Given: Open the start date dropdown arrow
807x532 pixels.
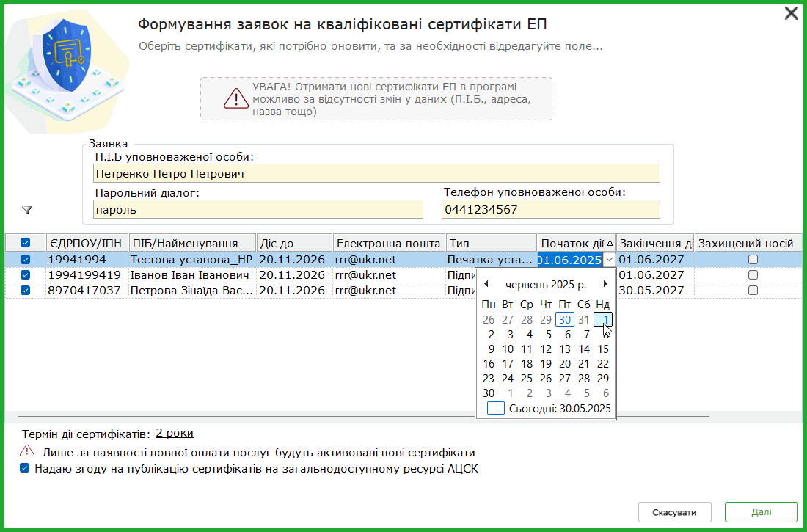Looking at the screenshot, I should click(x=610, y=260).
